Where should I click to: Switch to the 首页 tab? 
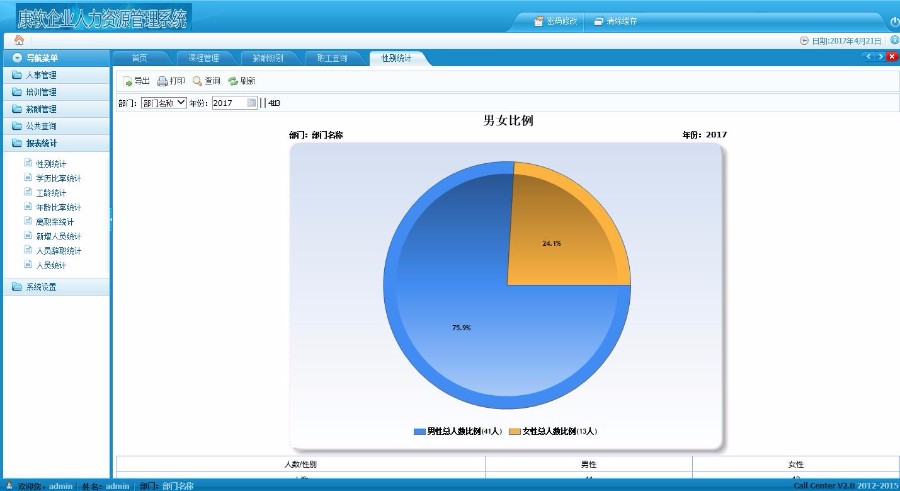[x=139, y=58]
